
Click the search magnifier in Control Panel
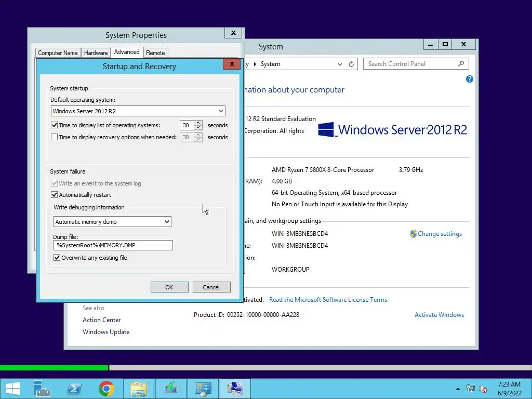(461, 64)
